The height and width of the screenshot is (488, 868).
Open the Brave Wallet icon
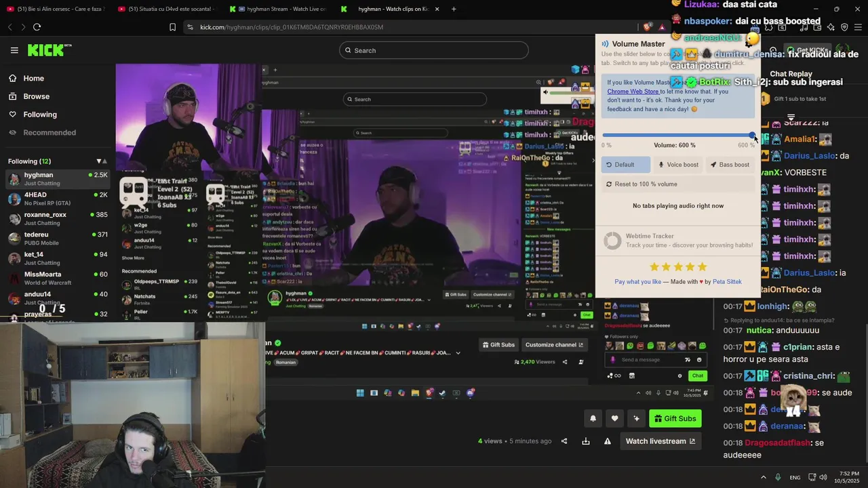coord(817,27)
